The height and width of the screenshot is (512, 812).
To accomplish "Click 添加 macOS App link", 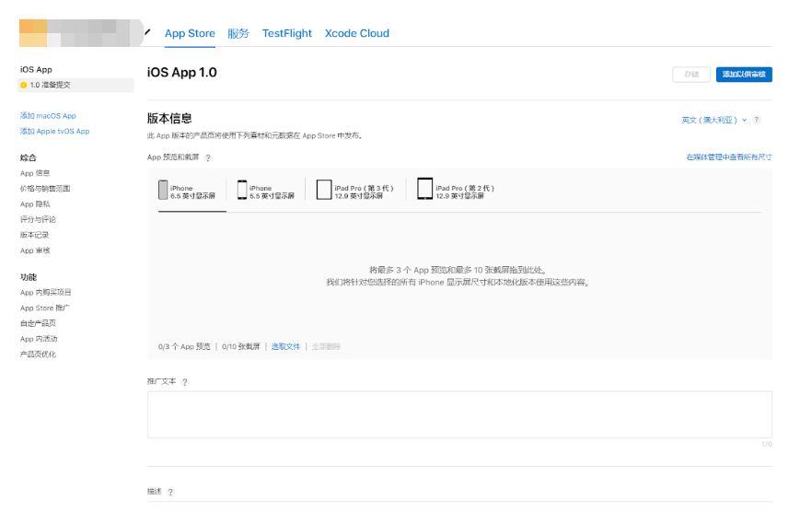I will click(48, 115).
